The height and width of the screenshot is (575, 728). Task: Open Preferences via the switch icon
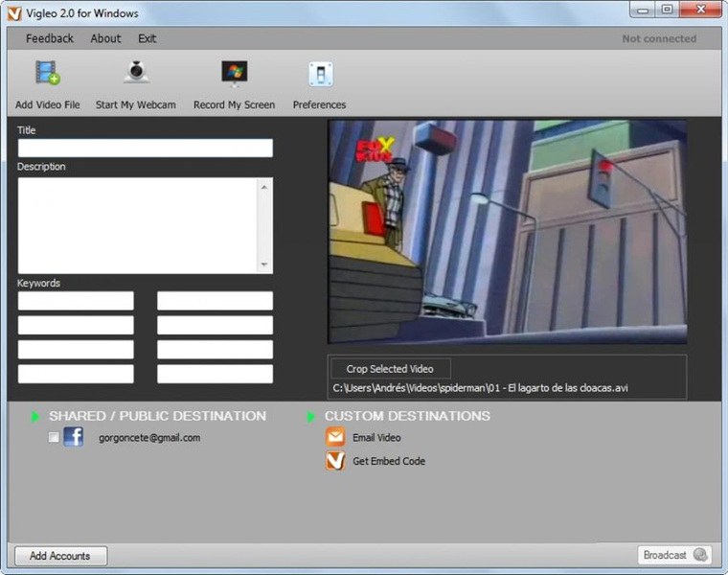(320, 74)
